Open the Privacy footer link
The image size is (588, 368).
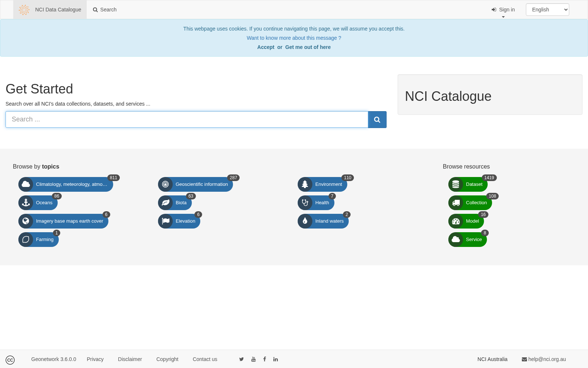(x=95, y=359)
